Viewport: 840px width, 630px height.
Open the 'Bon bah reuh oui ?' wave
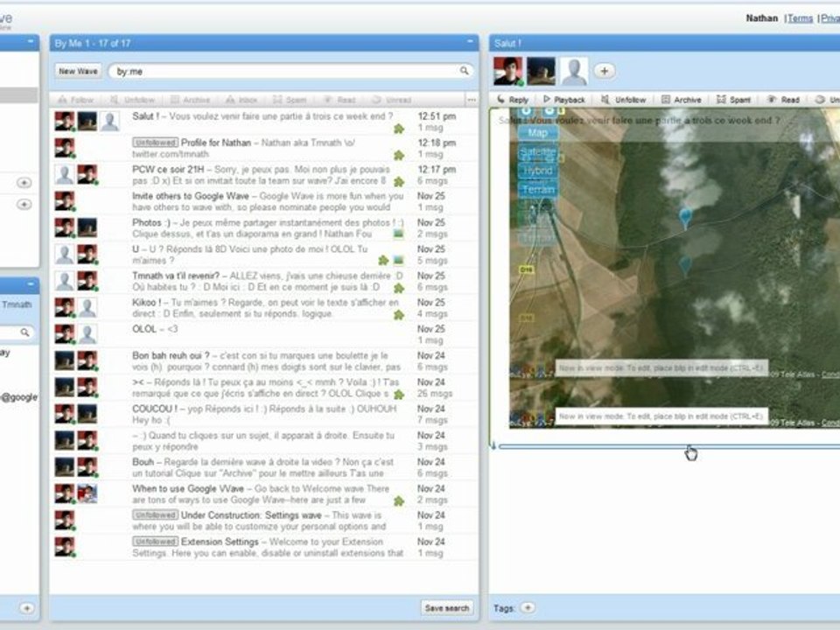(x=263, y=361)
